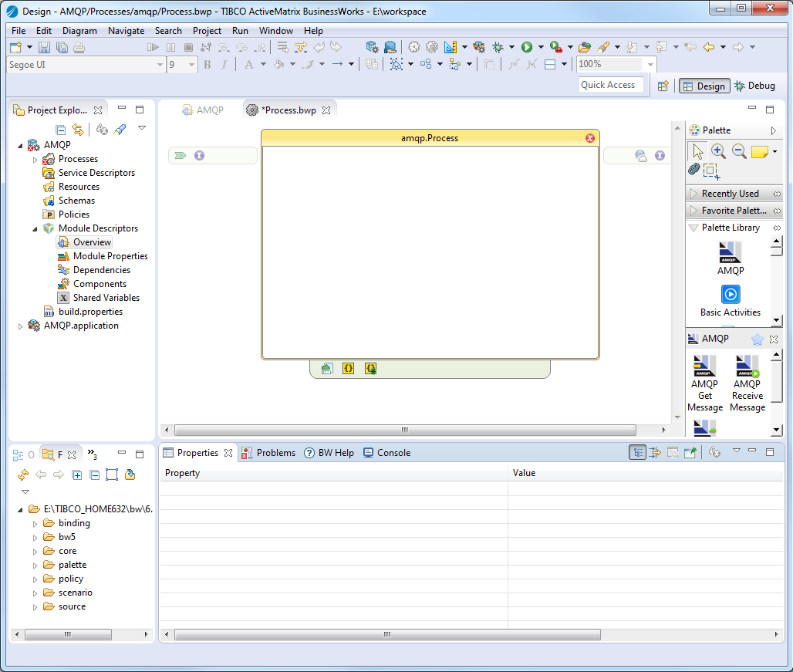Click the Debug bug icon in the toolbar
Viewport: 793px width, 672px height.
pyautogui.click(x=498, y=47)
